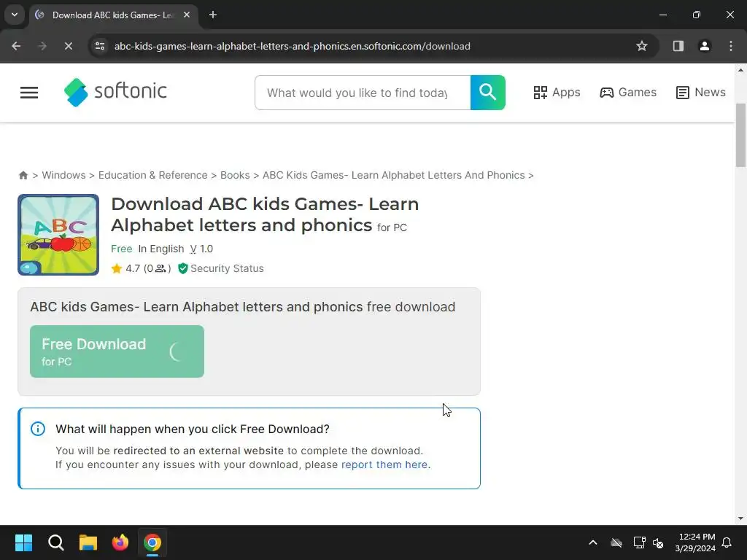Open a new browser tab
Screen dimensions: 747x560
tap(213, 15)
